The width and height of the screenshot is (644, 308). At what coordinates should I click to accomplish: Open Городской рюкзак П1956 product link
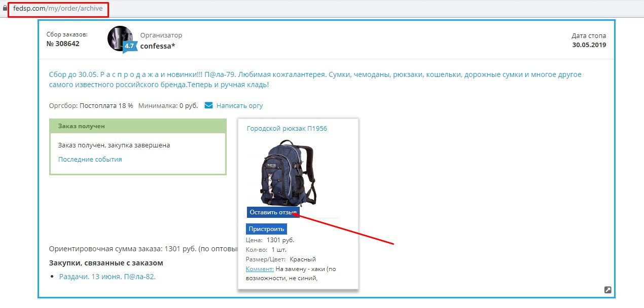(x=287, y=128)
